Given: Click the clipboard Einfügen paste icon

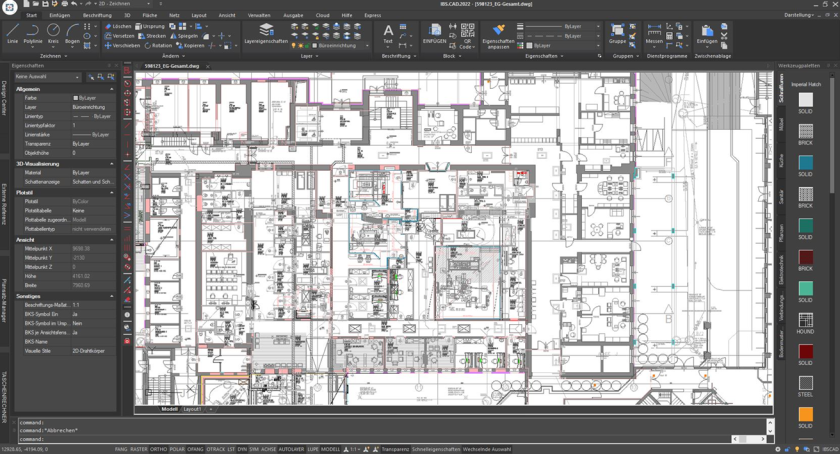Looking at the screenshot, I should click(x=707, y=34).
